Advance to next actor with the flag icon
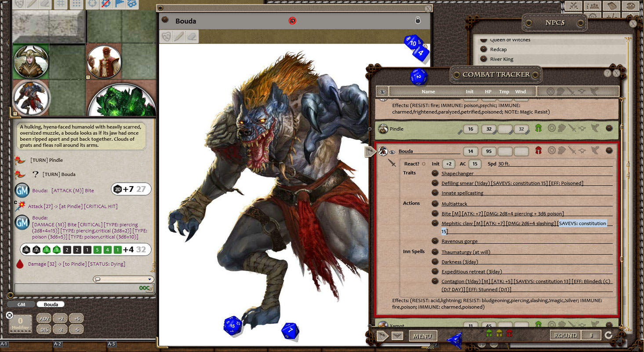 [382, 336]
